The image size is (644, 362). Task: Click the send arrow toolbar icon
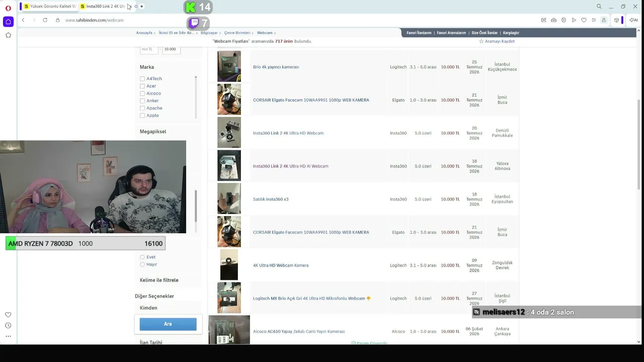tap(574, 20)
